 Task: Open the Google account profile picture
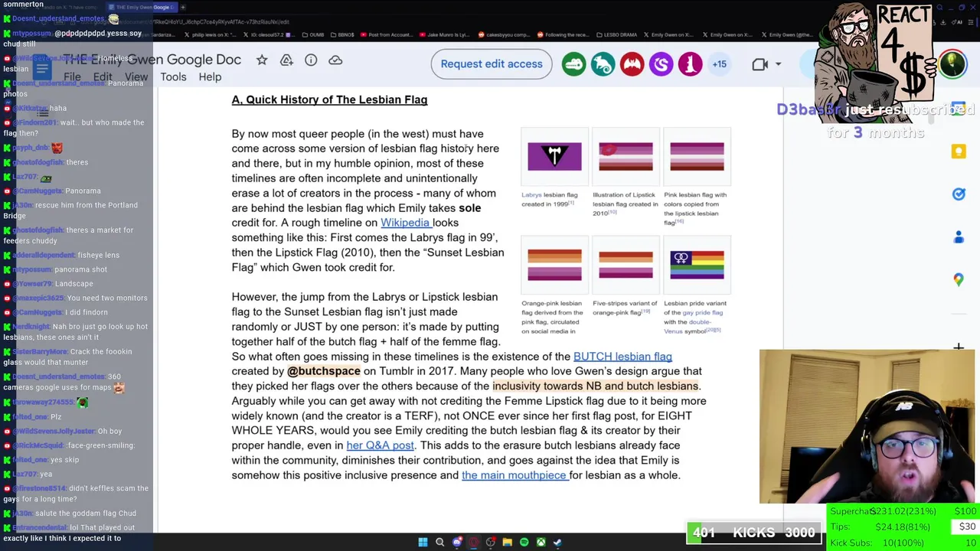(x=952, y=64)
